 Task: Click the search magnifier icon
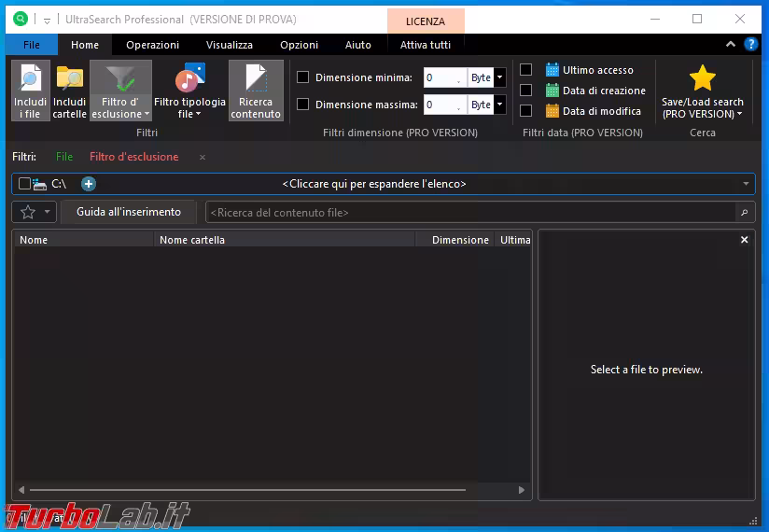coord(745,212)
